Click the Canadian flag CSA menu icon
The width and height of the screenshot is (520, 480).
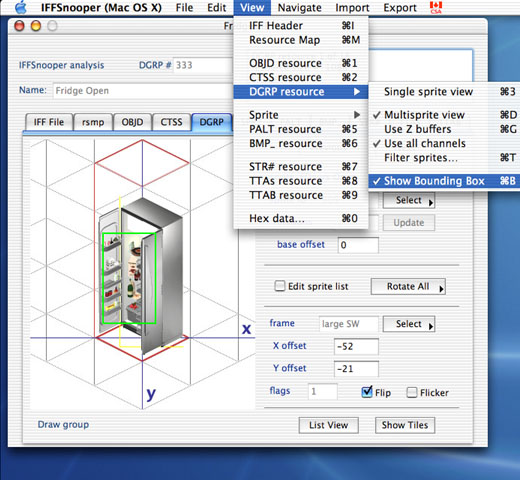436,7
